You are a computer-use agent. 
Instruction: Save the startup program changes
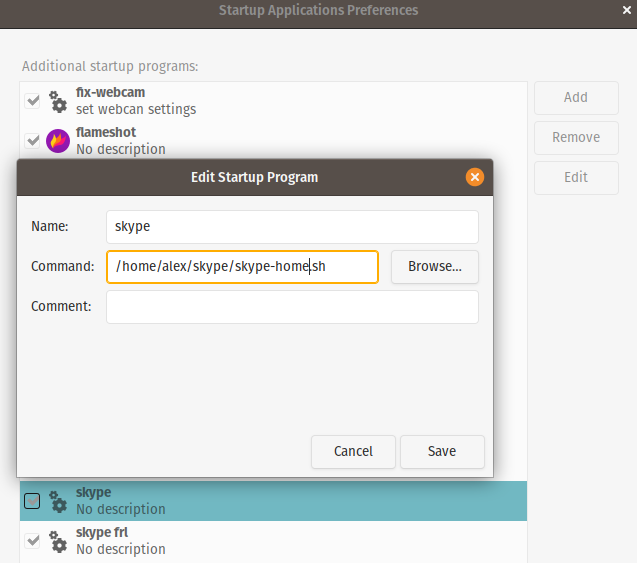tap(442, 452)
